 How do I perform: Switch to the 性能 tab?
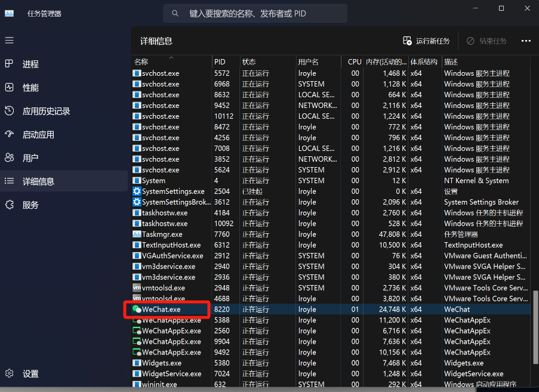[x=64, y=87]
